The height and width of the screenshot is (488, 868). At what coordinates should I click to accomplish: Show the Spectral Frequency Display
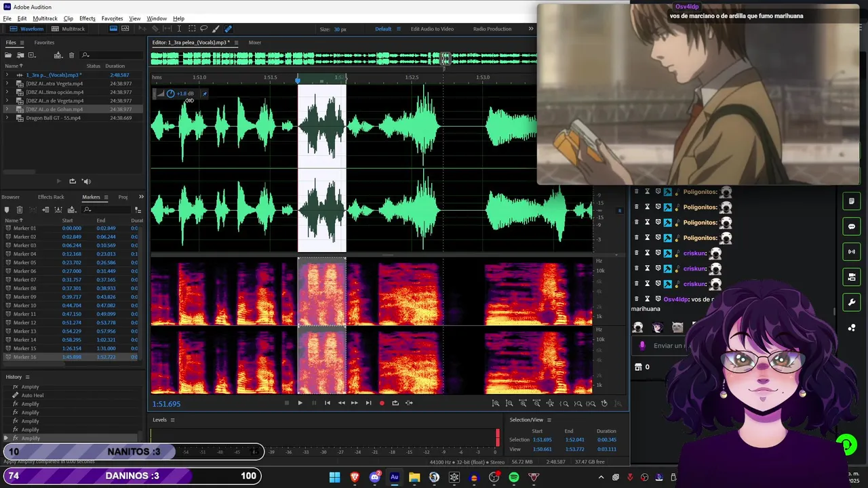coord(113,29)
